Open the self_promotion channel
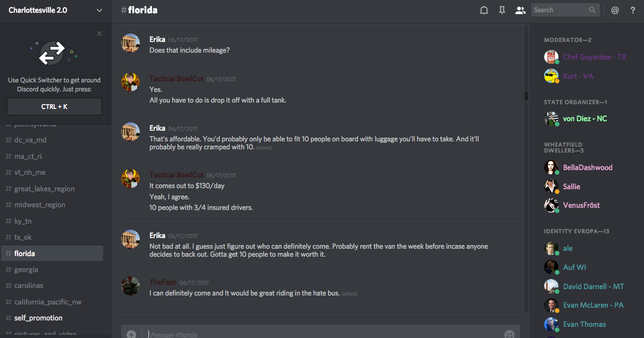644x338 pixels. click(38, 318)
